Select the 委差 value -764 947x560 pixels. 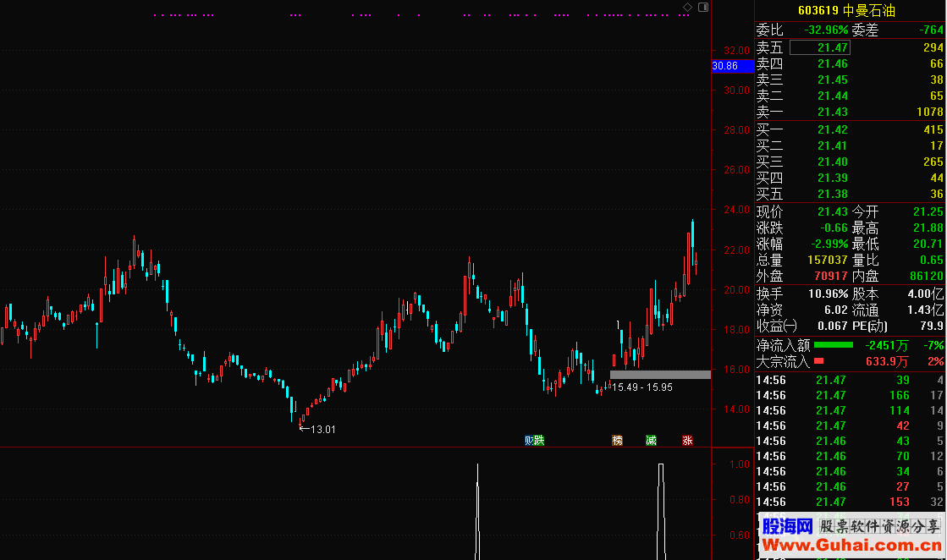(x=931, y=30)
